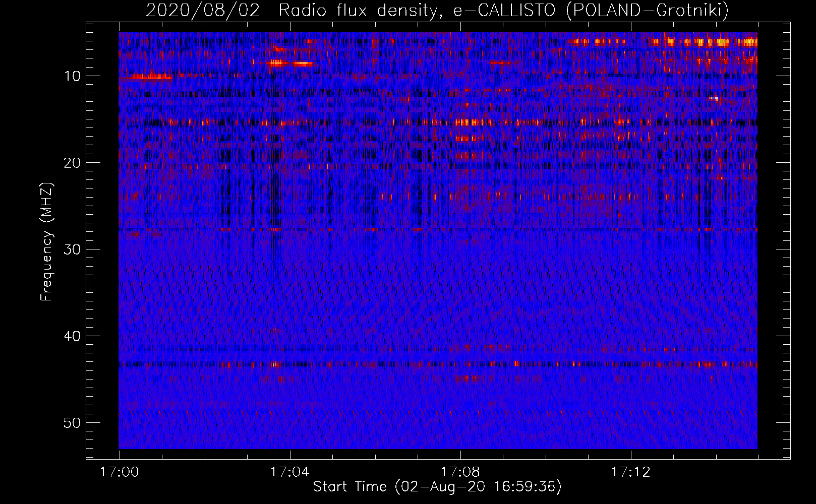The width and height of the screenshot is (816, 504).
Task: Click the 'Start Time (02-Aug-20 16:59:36)' label
Action: click(437, 487)
